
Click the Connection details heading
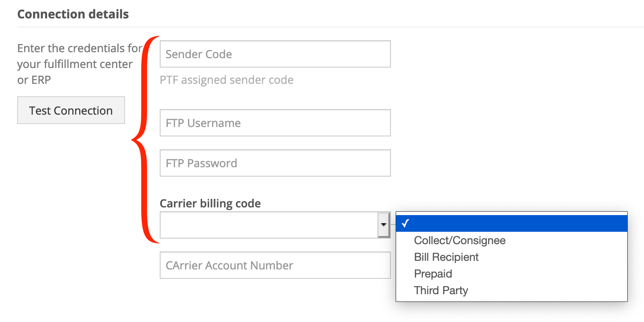(73, 14)
